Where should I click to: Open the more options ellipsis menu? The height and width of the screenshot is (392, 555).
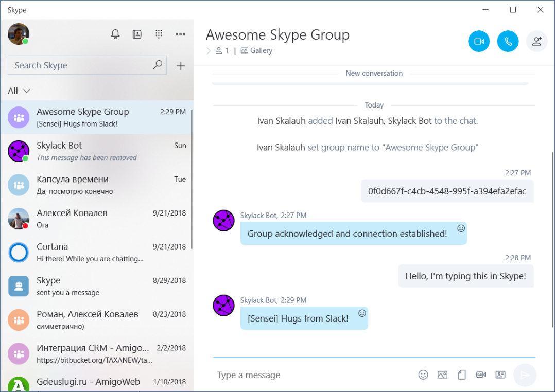(x=181, y=34)
